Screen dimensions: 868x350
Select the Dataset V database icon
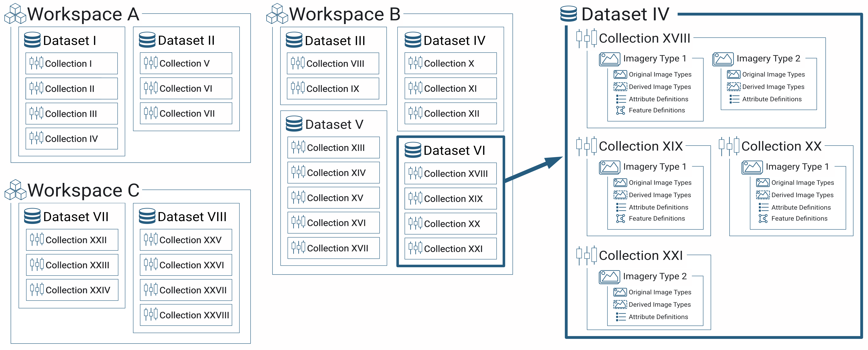coord(294,124)
